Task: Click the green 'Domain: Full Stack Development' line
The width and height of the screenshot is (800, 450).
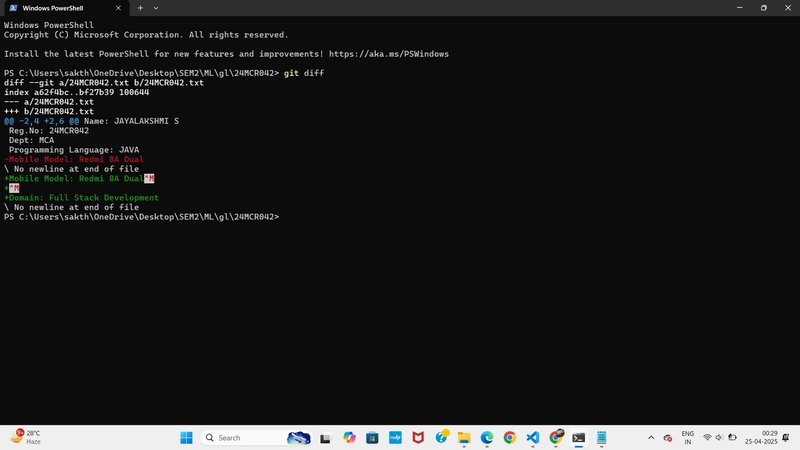Action: tap(81, 197)
